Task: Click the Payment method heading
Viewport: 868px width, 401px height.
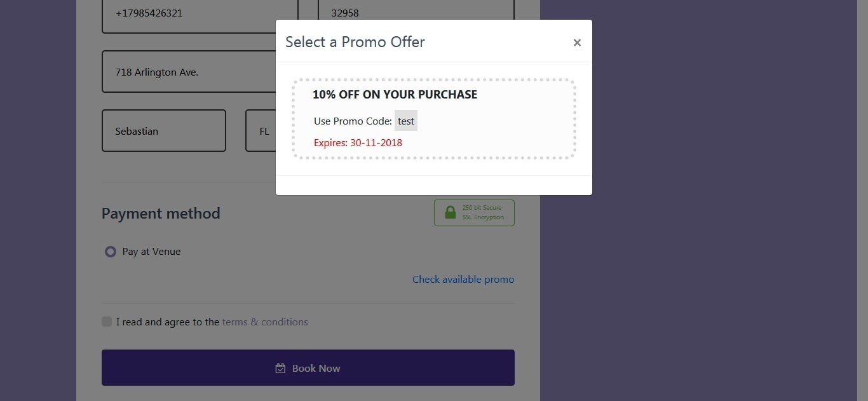Action: (161, 214)
